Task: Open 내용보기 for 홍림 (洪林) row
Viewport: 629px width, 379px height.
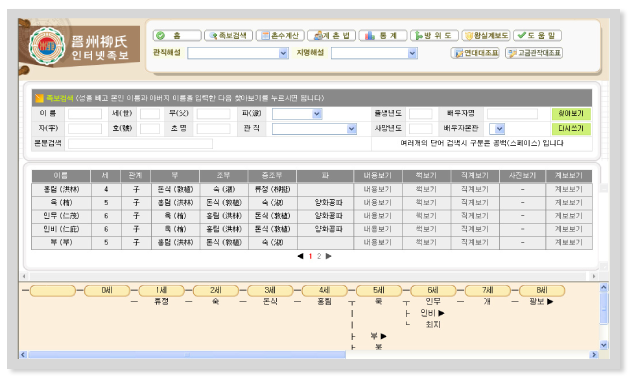Action: [x=377, y=189]
